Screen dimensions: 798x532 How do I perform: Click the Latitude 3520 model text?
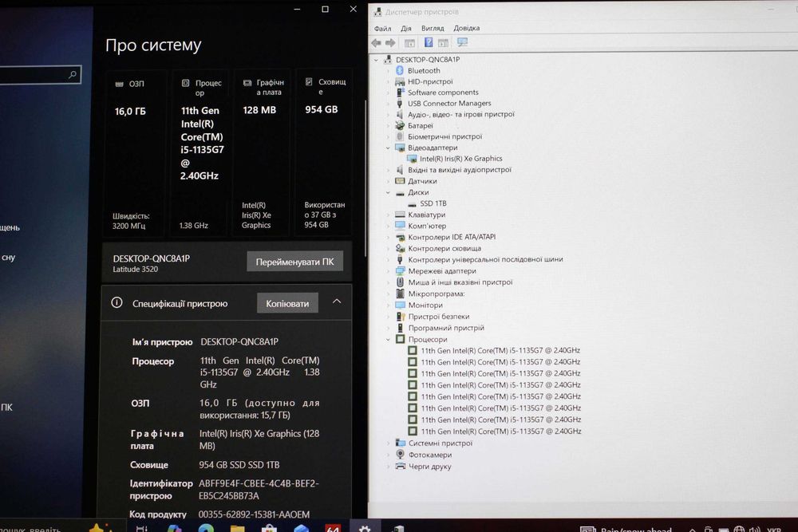(x=136, y=269)
